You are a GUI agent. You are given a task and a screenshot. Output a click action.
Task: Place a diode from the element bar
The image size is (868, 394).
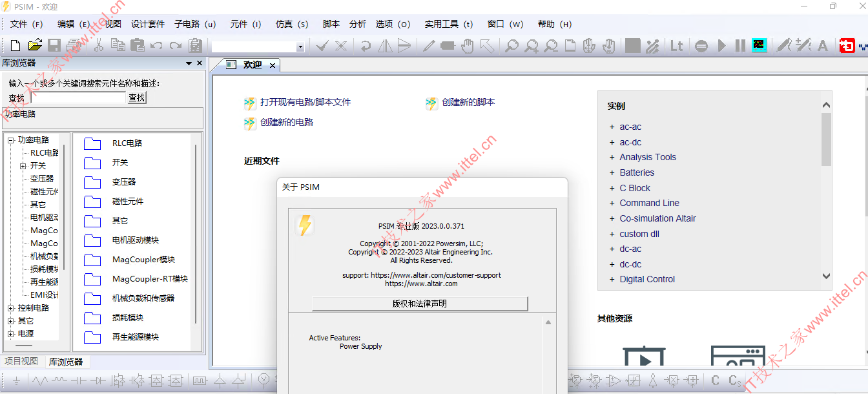pos(98,380)
